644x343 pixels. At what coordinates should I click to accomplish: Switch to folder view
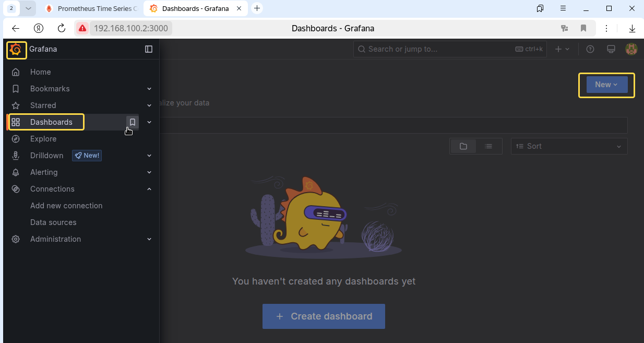[463, 146]
